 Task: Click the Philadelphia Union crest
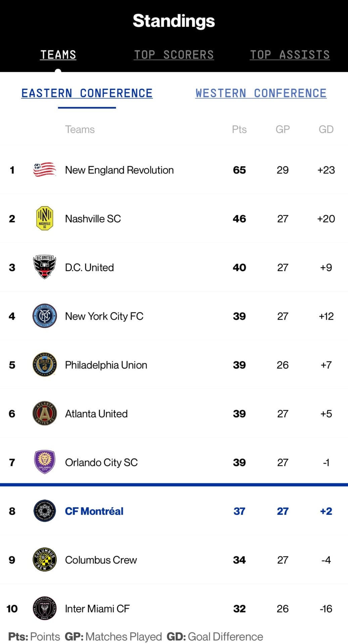[44, 365]
